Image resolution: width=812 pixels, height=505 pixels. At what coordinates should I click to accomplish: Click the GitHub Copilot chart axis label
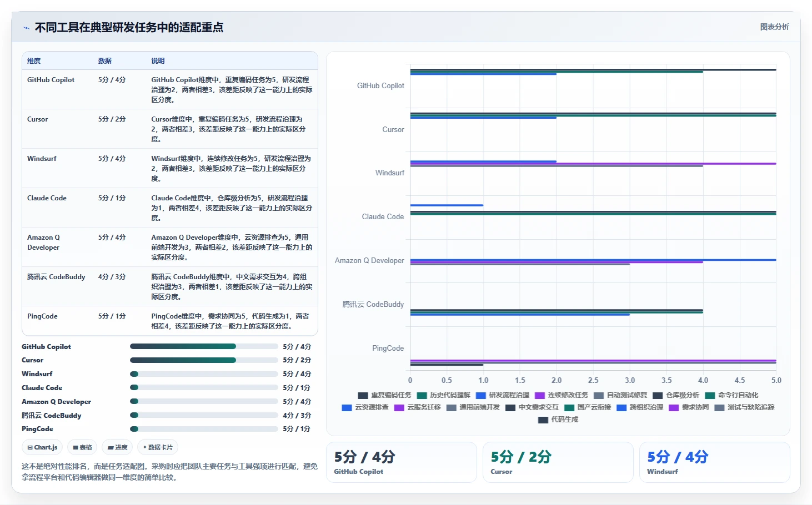380,86
